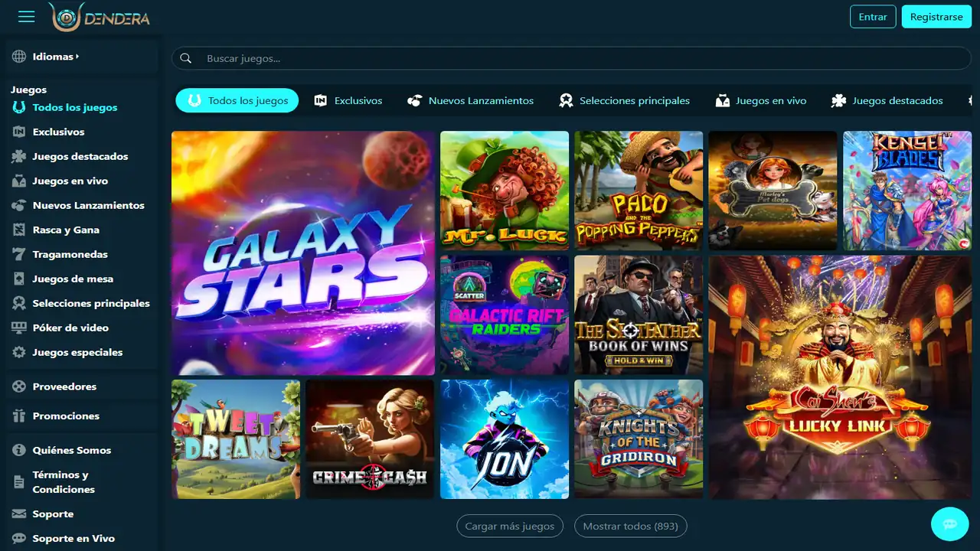Select the Todos los juegos tab
The width and height of the screenshot is (980, 551).
[x=237, y=100]
